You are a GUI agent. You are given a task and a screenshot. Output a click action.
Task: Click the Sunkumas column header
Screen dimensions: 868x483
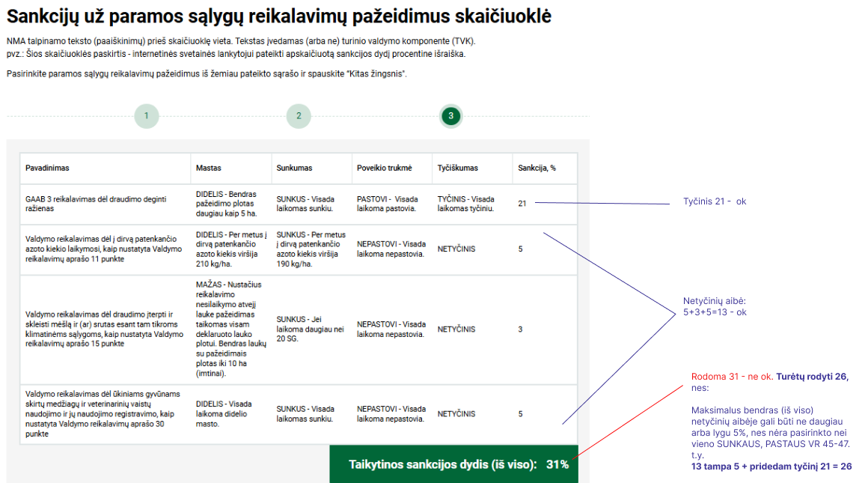pos(294,168)
